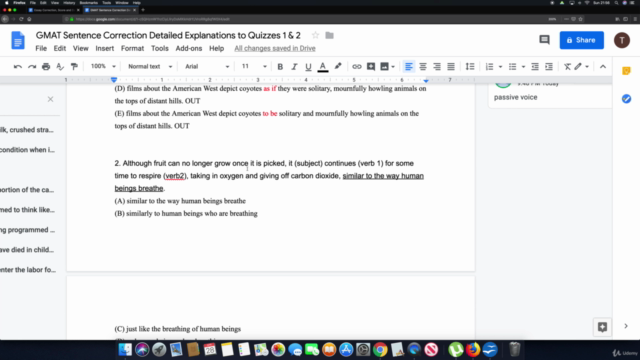Open the text color picker
Image resolution: width=640 pixels, height=360 pixels.
(x=322, y=67)
